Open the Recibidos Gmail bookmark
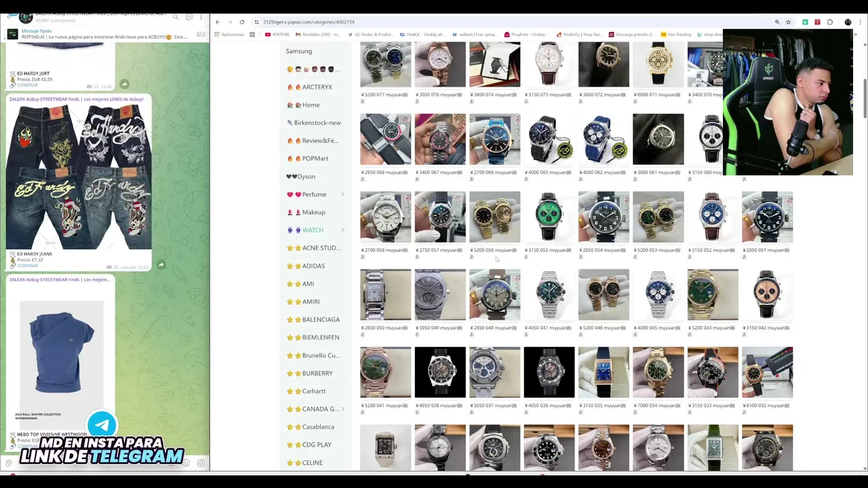The image size is (868, 488). coord(317,35)
